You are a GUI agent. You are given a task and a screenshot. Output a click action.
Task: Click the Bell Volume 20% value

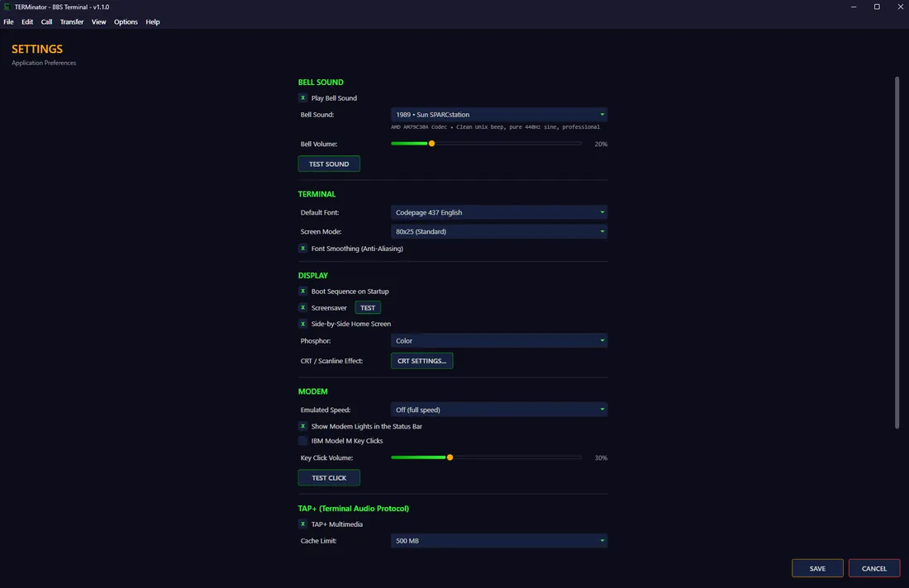(x=601, y=145)
